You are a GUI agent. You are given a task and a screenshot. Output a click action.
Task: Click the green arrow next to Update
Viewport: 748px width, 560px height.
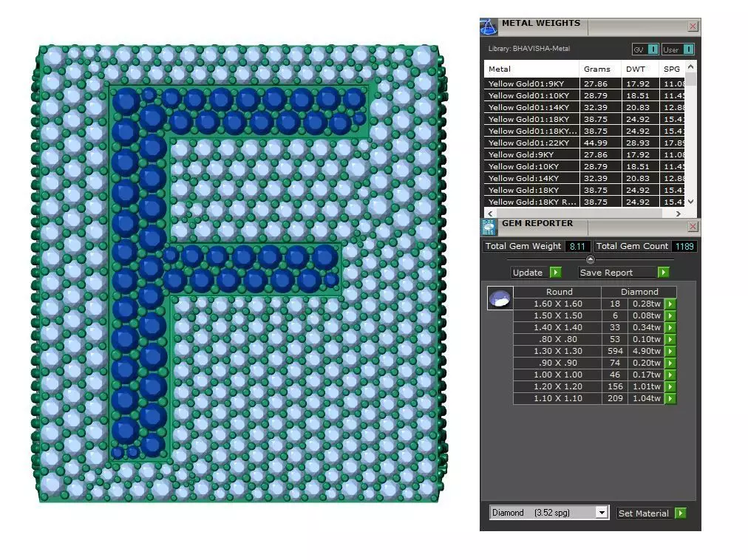click(556, 273)
